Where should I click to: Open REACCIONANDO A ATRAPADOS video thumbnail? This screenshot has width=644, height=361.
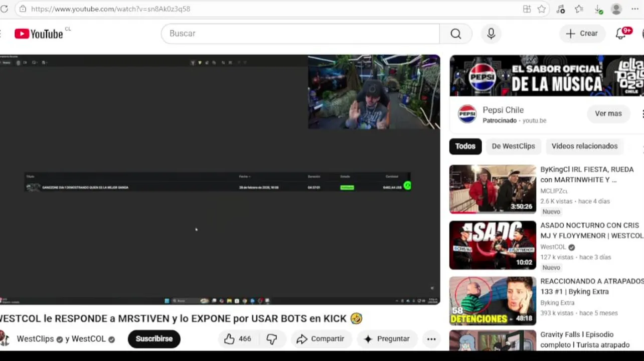pyautogui.click(x=493, y=301)
